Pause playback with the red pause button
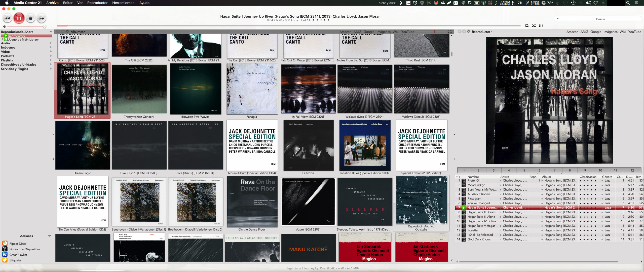 [x=19, y=18]
